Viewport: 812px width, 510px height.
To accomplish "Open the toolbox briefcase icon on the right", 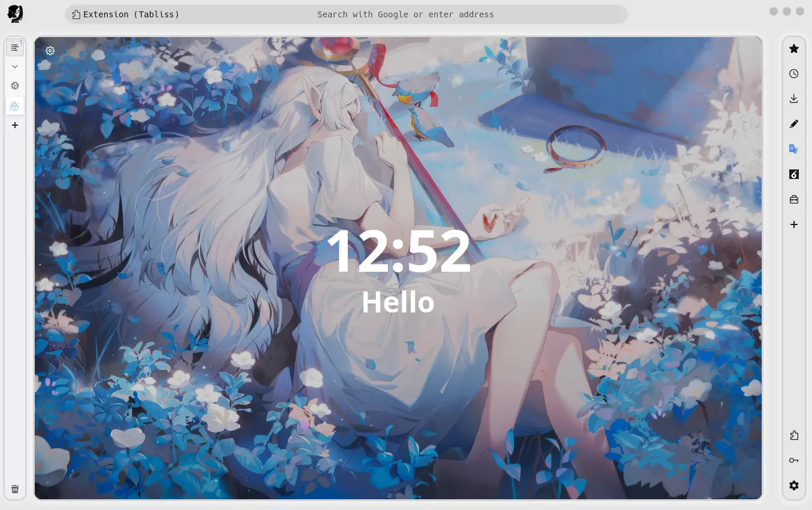I will 793,199.
